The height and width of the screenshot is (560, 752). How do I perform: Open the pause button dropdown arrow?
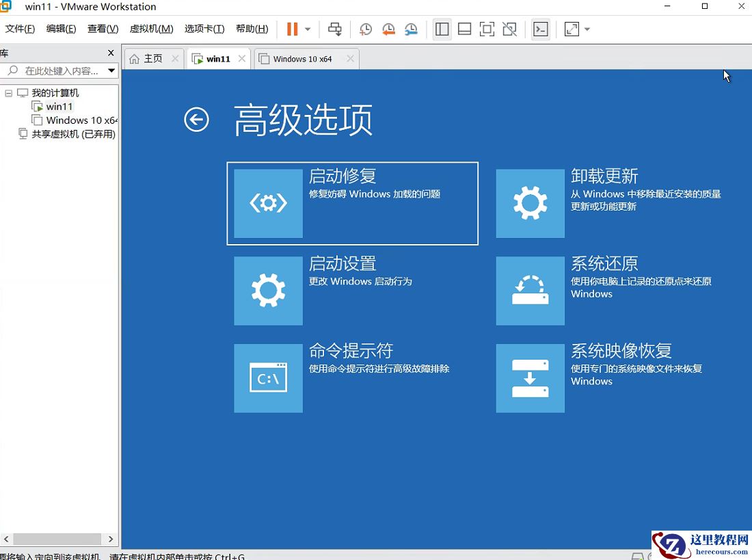coord(308,29)
